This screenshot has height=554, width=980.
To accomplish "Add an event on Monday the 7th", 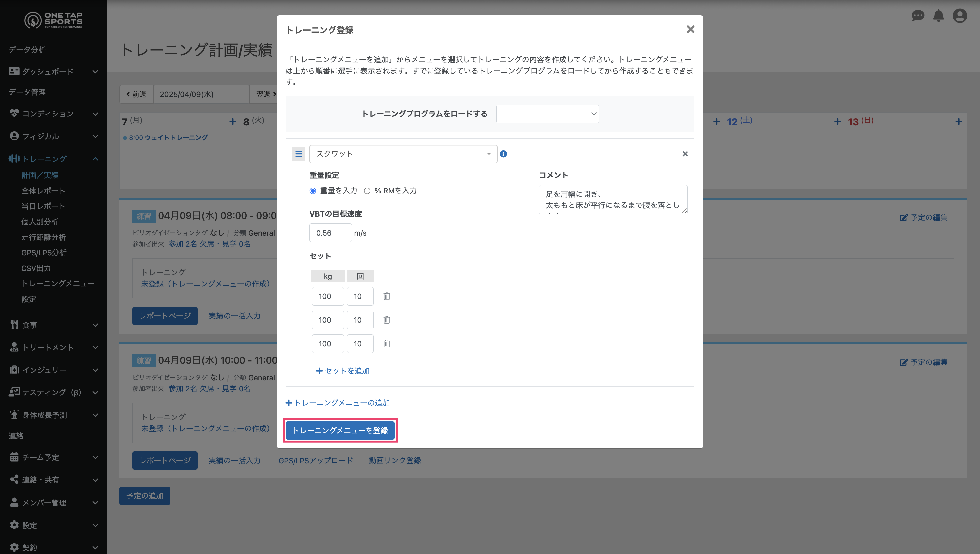I will [232, 122].
